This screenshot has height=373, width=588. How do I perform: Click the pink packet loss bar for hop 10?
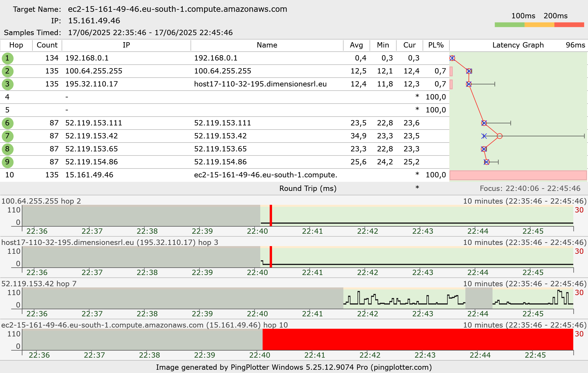[x=518, y=175]
